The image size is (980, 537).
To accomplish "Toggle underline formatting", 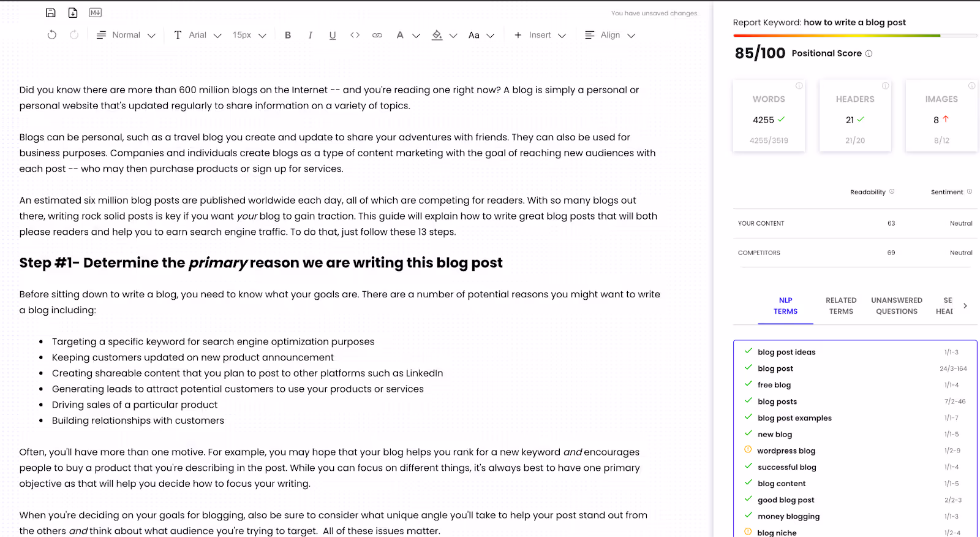I will (333, 35).
